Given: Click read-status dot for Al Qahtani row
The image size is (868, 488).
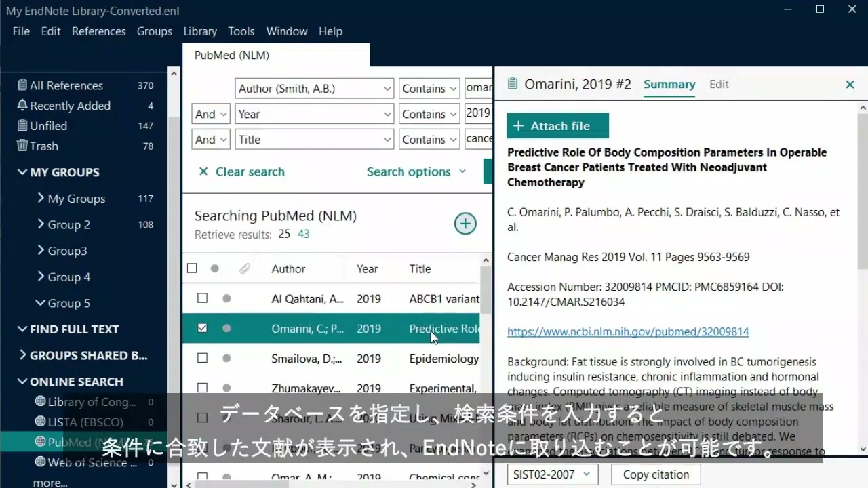Looking at the screenshot, I should 226,298.
